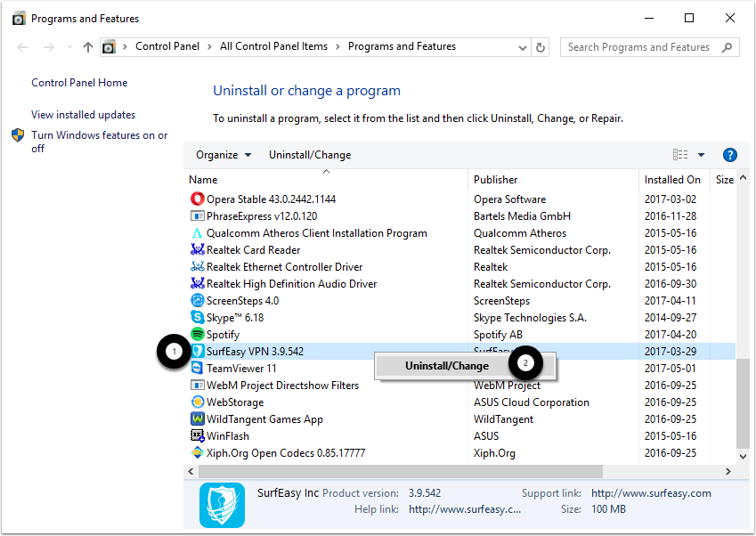Viewport: 756px width, 536px height.
Task: Click the Opera Stable program icon
Action: click(197, 199)
